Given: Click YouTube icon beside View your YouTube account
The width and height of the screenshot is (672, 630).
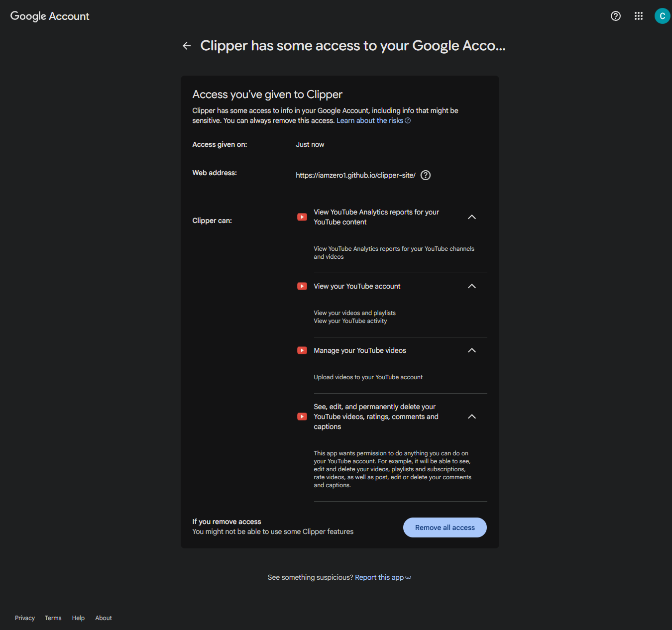Looking at the screenshot, I should pos(302,286).
